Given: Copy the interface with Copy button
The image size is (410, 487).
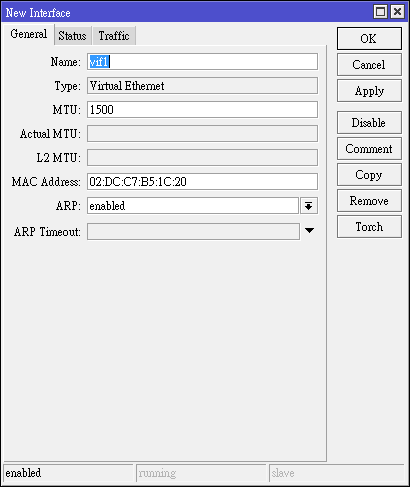Looking at the screenshot, I should pyautogui.click(x=369, y=175).
